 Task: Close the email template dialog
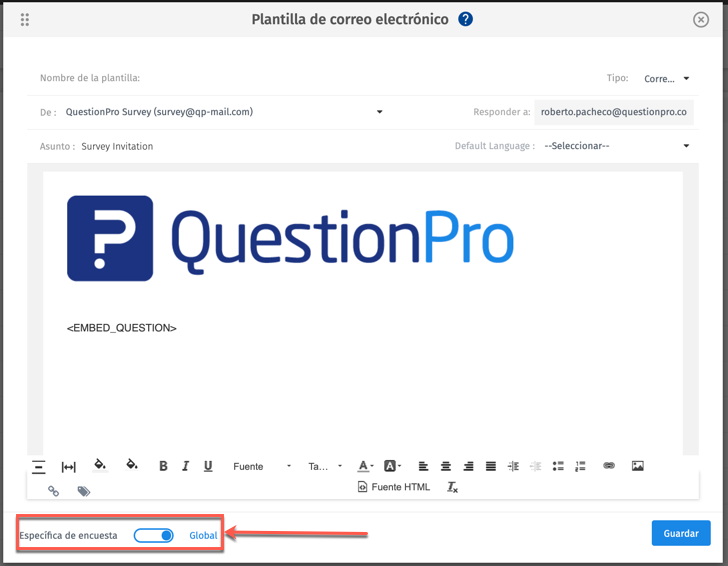click(x=701, y=20)
